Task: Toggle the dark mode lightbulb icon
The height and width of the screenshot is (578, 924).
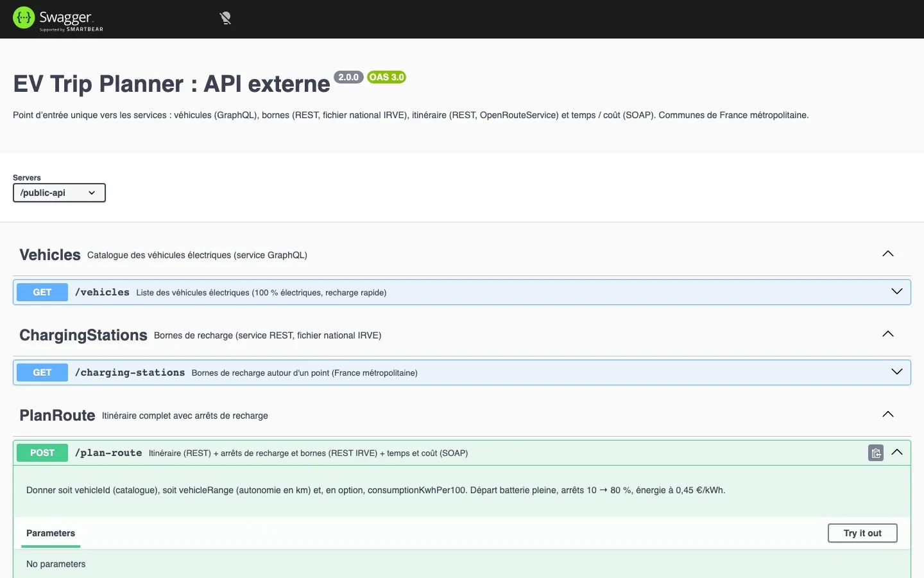Action: click(225, 19)
